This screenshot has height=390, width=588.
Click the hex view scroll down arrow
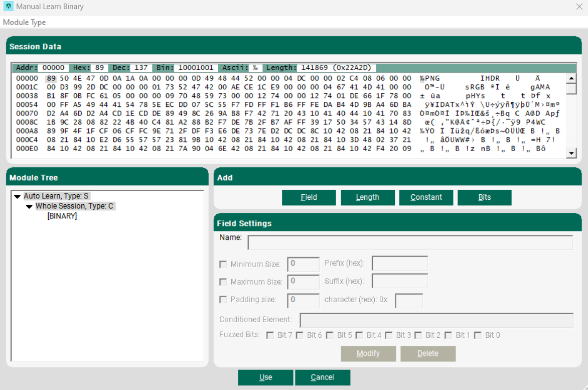click(571, 153)
